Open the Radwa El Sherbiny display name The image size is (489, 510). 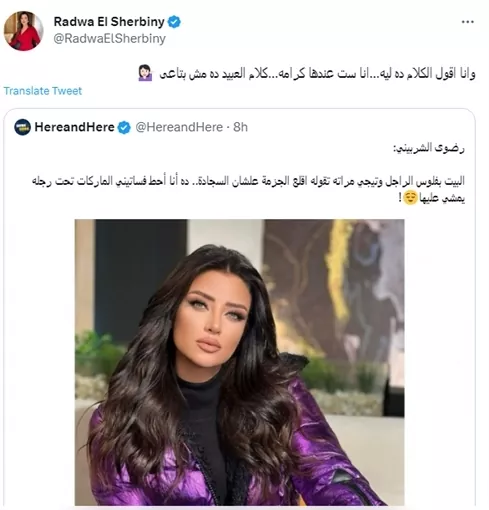[x=109, y=22]
